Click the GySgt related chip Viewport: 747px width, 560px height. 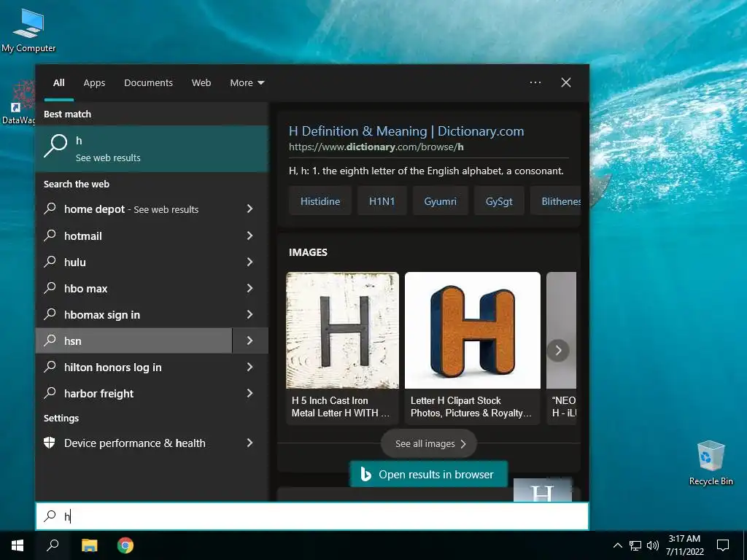pos(499,201)
